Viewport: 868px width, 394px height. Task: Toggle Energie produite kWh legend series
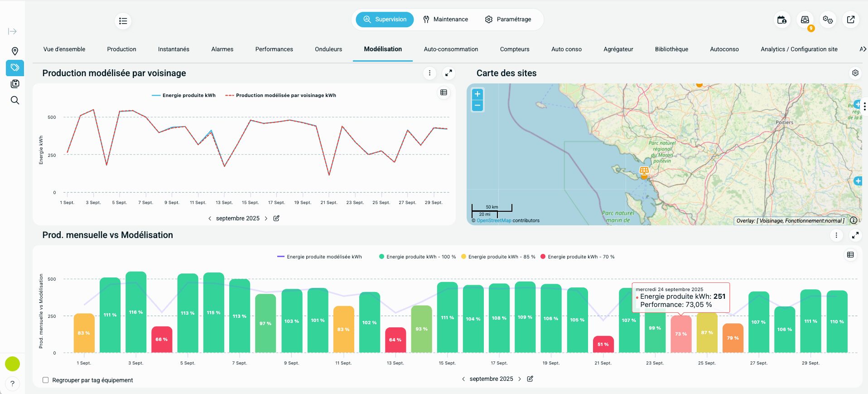[x=183, y=96]
